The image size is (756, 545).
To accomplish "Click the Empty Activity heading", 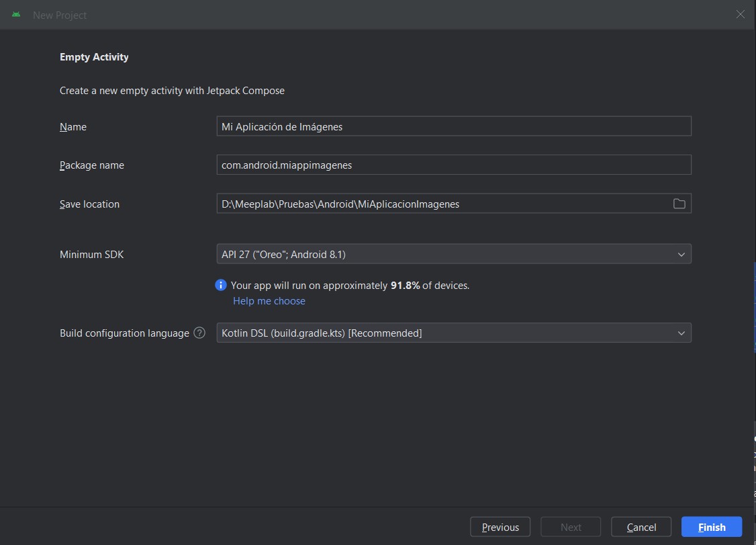I will pyautogui.click(x=94, y=57).
